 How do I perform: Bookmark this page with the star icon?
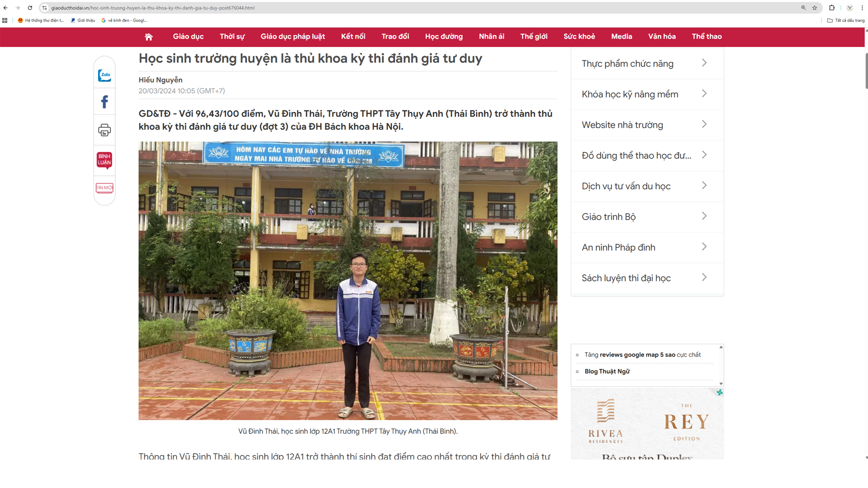click(815, 8)
